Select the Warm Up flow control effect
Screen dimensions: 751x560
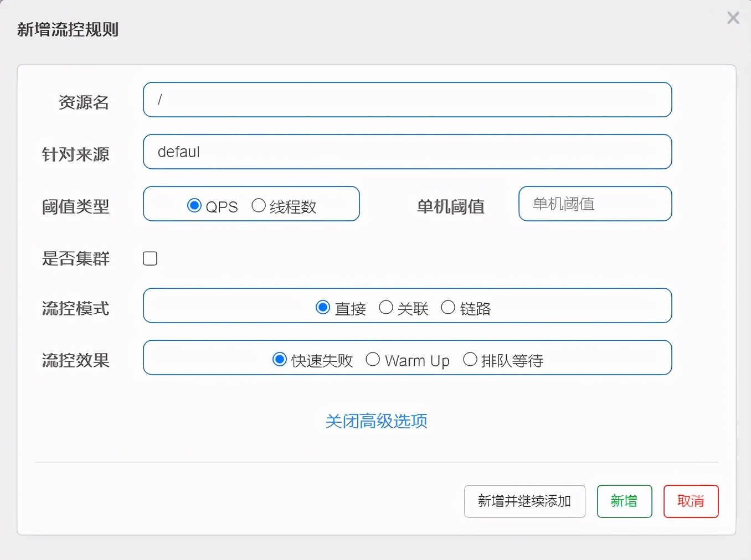pyautogui.click(x=373, y=359)
